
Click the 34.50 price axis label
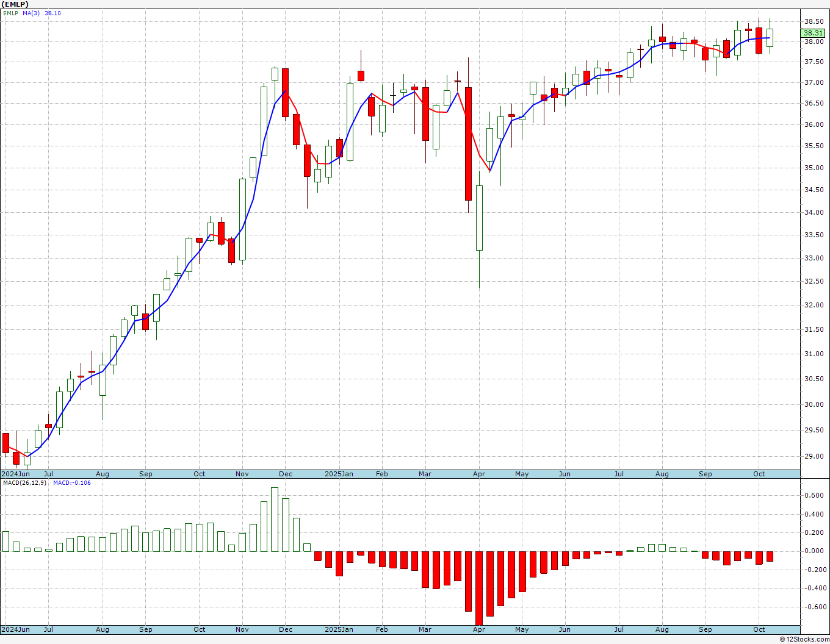pos(813,190)
